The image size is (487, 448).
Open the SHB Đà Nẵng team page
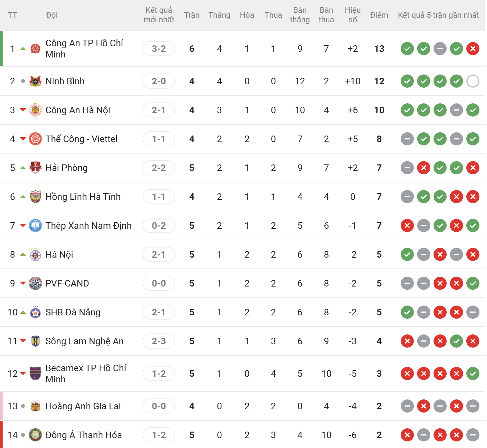[73, 312]
